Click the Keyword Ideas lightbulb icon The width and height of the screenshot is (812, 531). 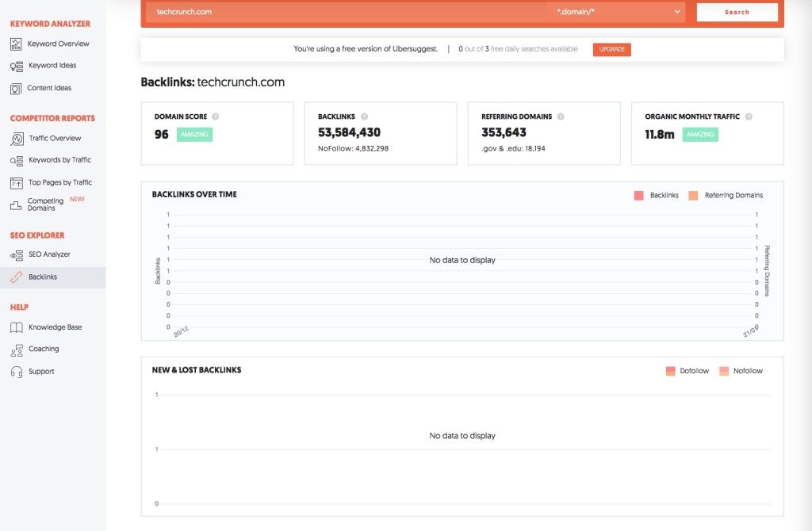(17, 67)
